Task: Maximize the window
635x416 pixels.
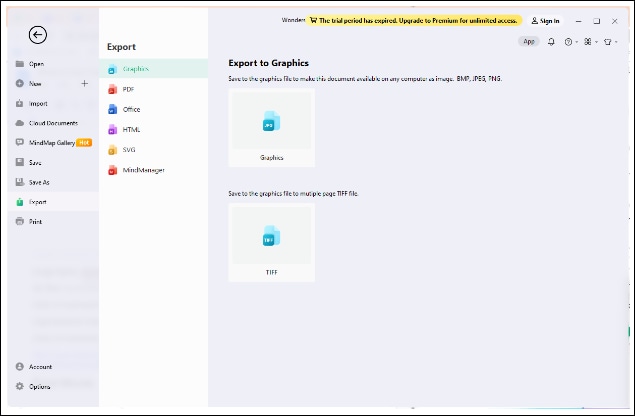Action: (x=597, y=21)
